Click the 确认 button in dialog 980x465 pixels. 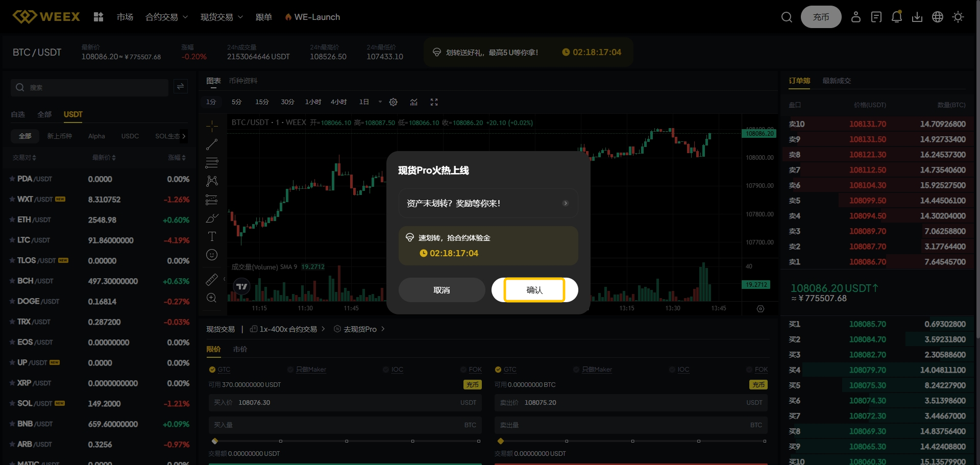pos(534,290)
